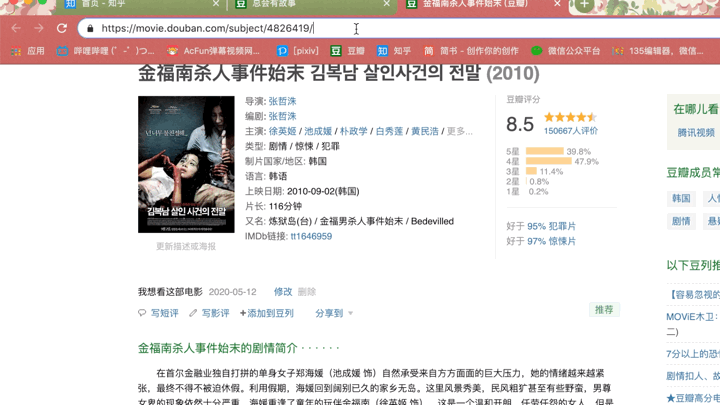This screenshot has height=405, width=720.
Task: Click the 5星 rating bar
Action: 545,151
